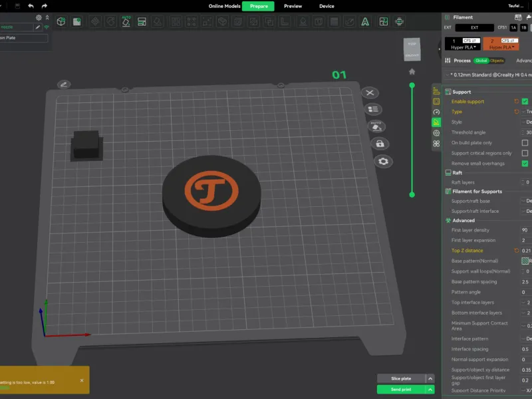Screen dimensions: 532x399
Task: Open the Text tool (letter A icon)
Action: (x=365, y=21)
